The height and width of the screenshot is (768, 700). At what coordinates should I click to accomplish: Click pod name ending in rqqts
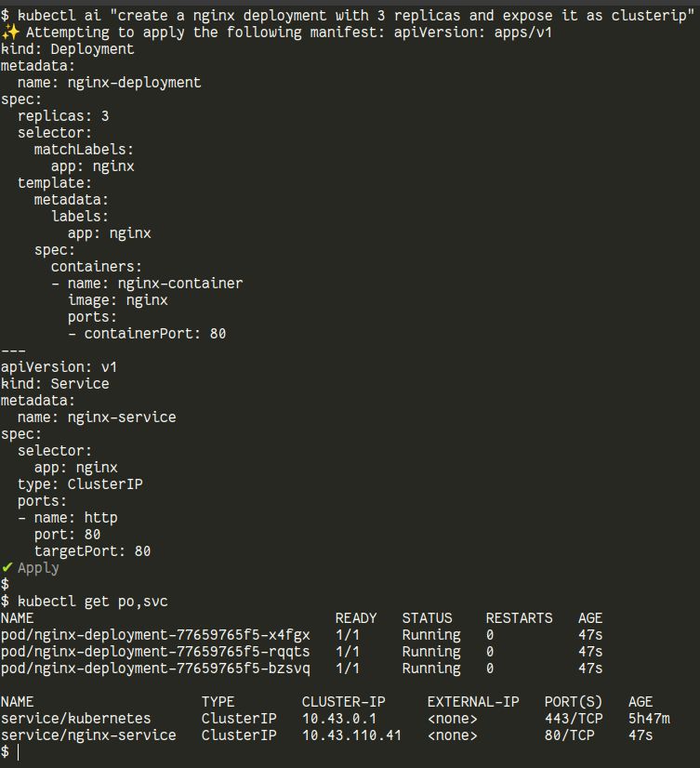tap(155, 652)
